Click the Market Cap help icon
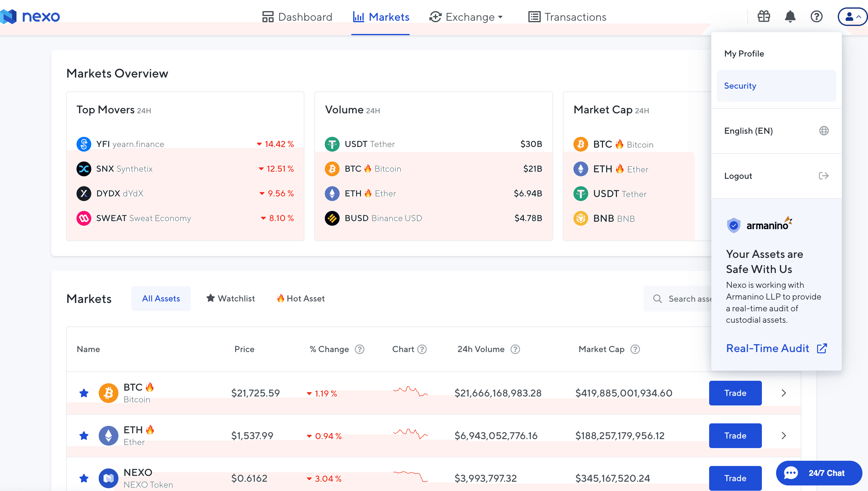 click(635, 349)
